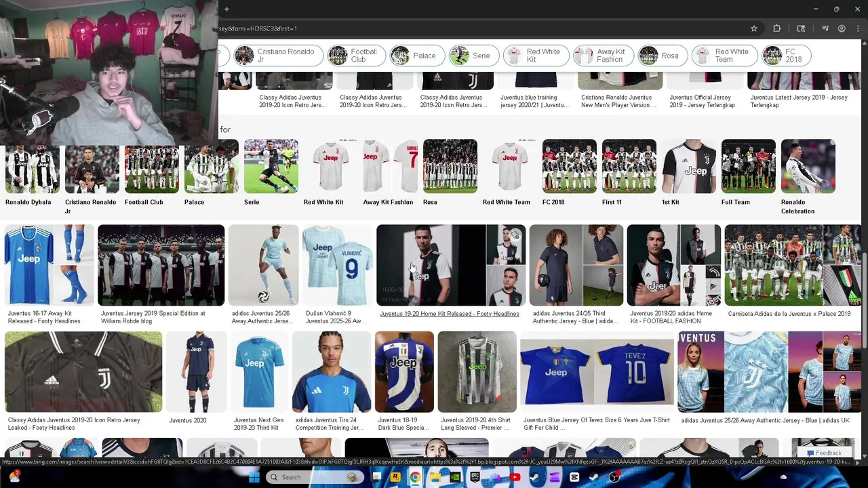Viewport: 868px width, 488px height.
Task: Open the Juventus 19-20 4th Shirt Long Sleeved image
Action: pos(477,371)
